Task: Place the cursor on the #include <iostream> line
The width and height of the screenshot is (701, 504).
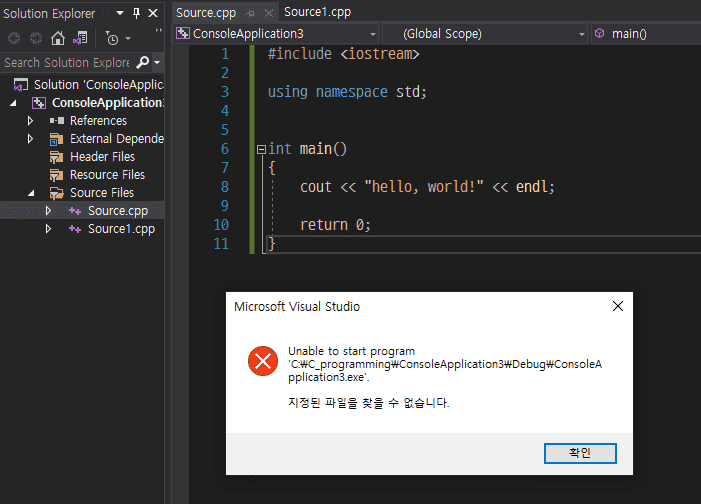Action: click(343, 54)
